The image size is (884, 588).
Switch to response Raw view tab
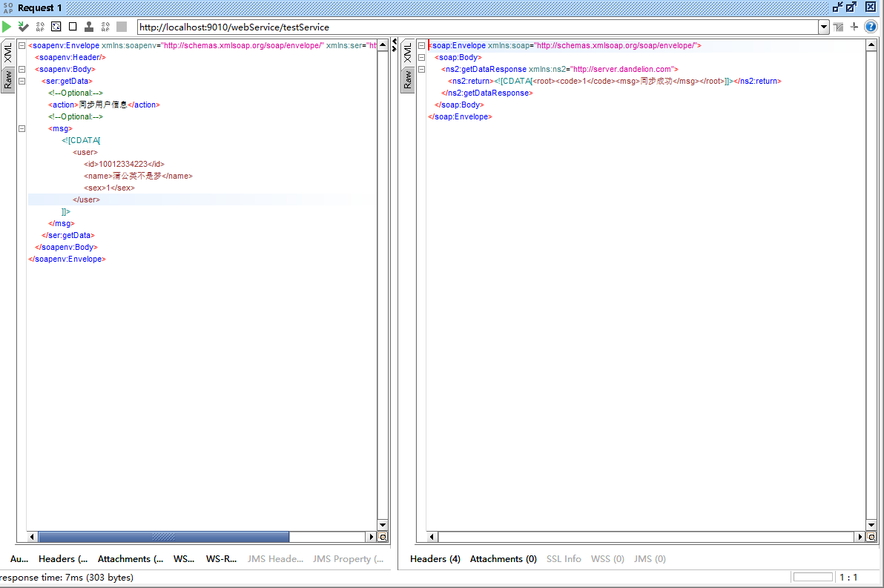coord(408,80)
